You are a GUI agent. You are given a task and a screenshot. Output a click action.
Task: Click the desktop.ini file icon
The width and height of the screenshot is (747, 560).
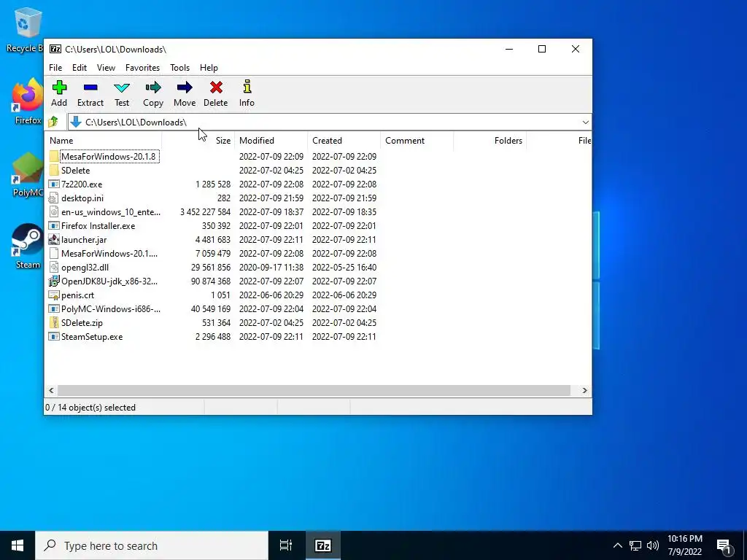(x=54, y=198)
